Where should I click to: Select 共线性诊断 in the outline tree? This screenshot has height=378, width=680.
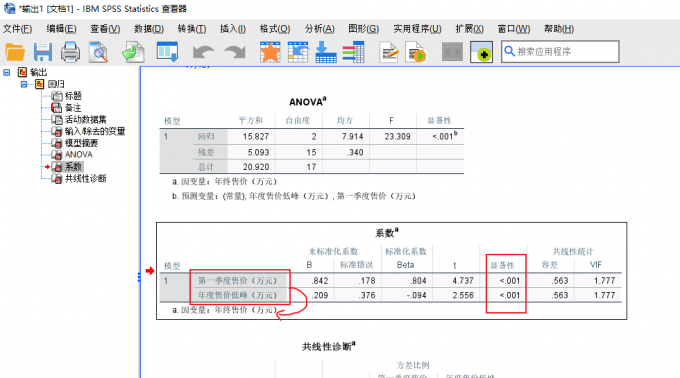tap(85, 178)
